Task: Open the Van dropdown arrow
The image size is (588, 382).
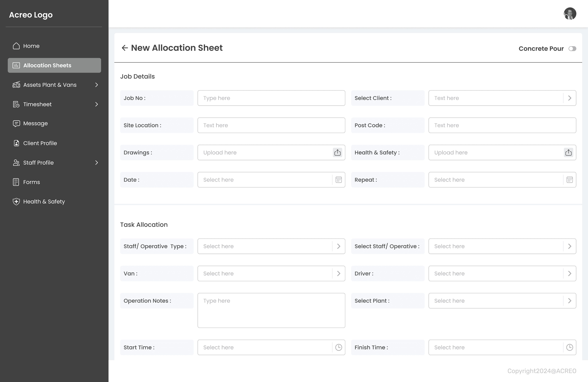Action: point(339,274)
